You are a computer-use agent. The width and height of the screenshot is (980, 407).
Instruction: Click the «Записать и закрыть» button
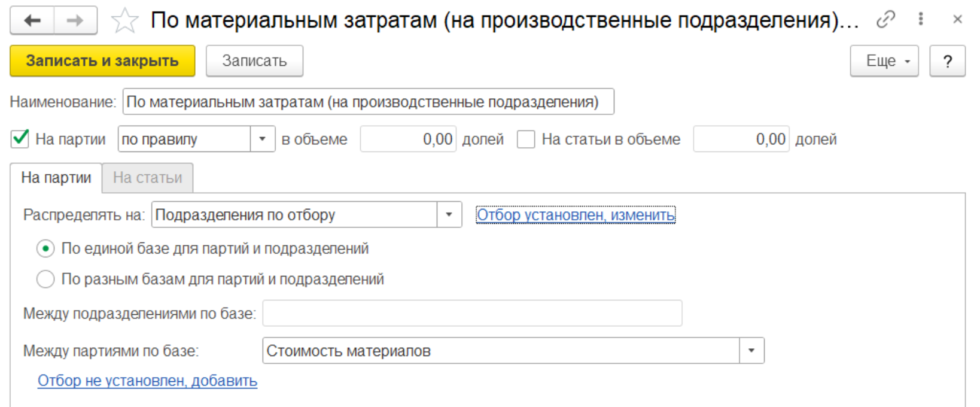[x=102, y=61]
